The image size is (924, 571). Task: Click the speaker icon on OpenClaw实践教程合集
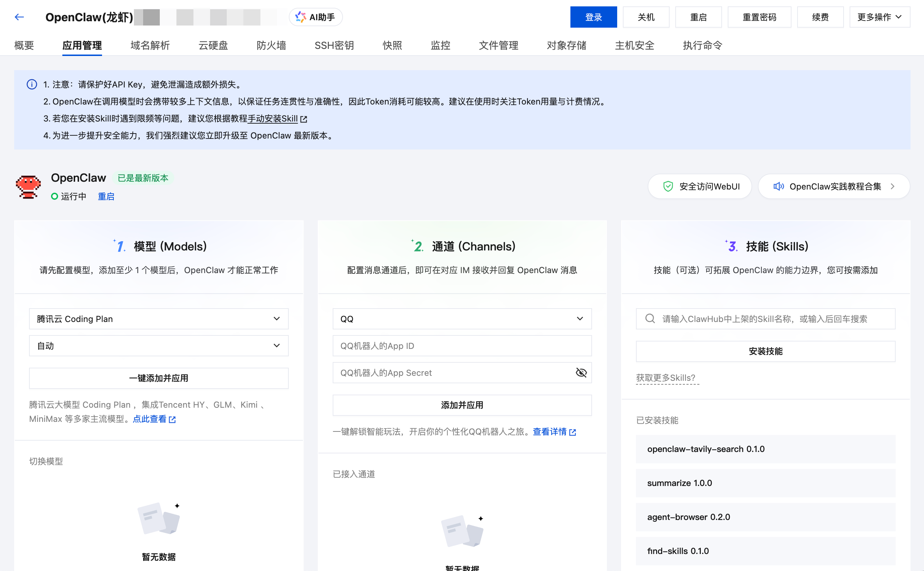click(778, 186)
